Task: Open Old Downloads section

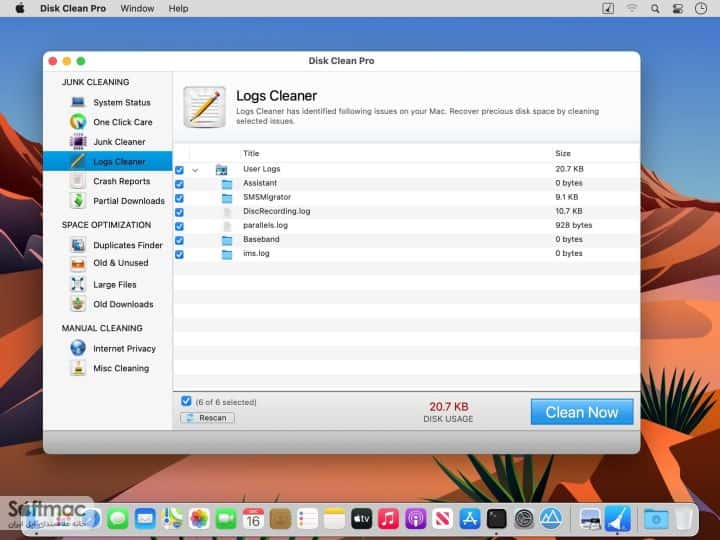Action: click(x=123, y=304)
